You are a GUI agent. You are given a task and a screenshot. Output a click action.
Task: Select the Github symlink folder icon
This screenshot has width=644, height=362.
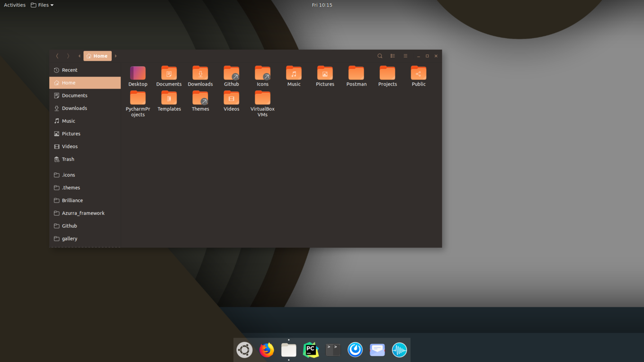232,73
